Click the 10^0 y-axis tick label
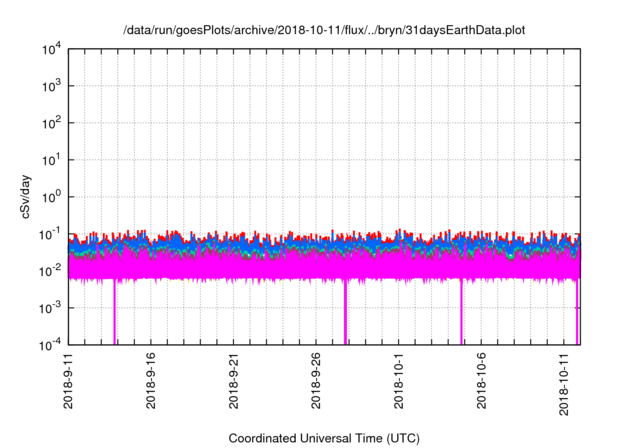Viewport: 640px width, 448px height. pyautogui.click(x=52, y=197)
